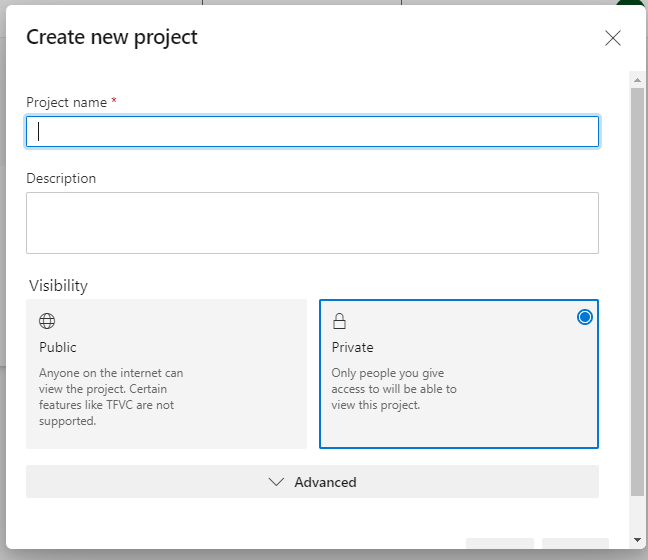Click the Private option description text

[394, 389]
